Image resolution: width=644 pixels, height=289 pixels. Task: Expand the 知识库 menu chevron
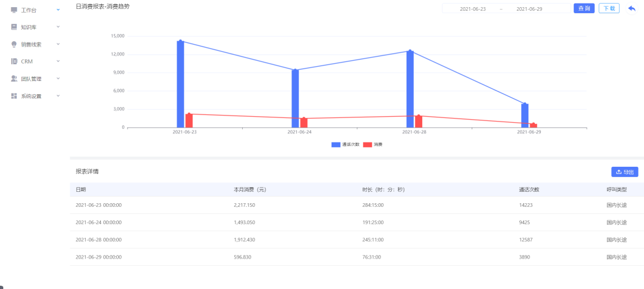[58, 27]
